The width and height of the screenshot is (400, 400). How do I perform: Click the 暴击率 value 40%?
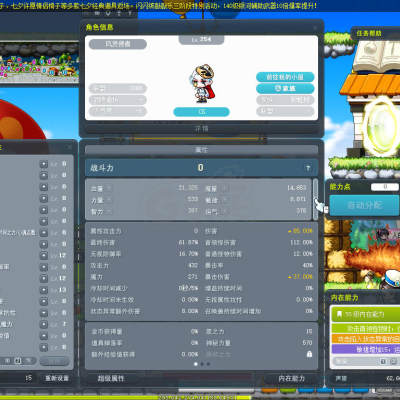(x=307, y=265)
